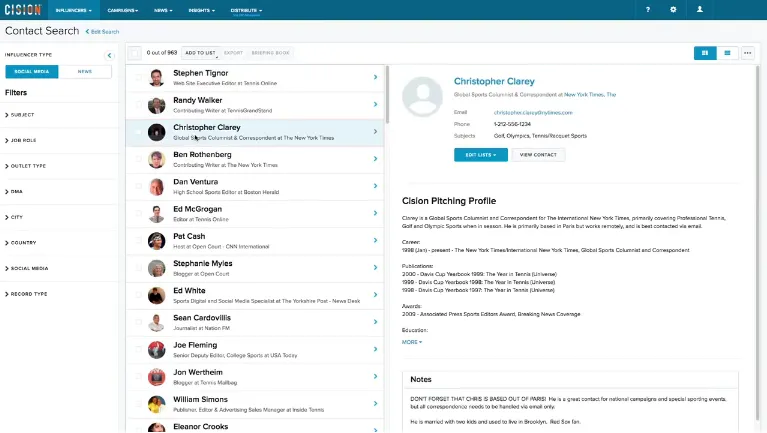767x433 pixels.
Task: Expand the DMA filter
Action: [14, 192]
